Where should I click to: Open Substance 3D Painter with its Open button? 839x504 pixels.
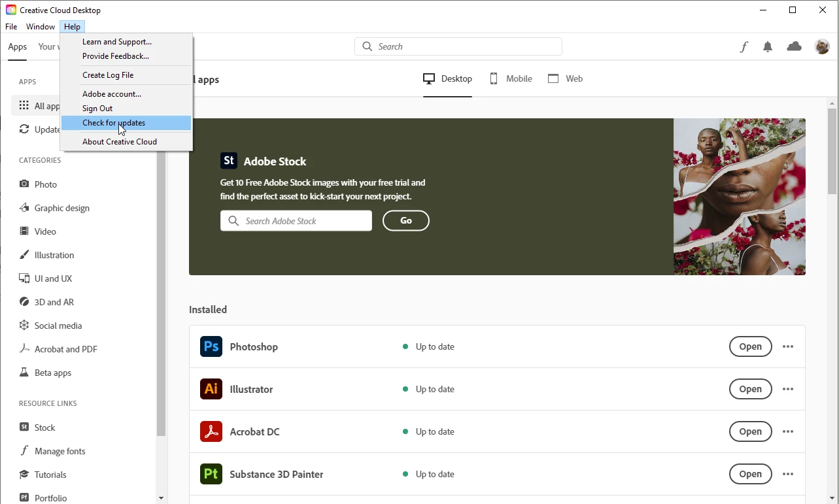(751, 474)
